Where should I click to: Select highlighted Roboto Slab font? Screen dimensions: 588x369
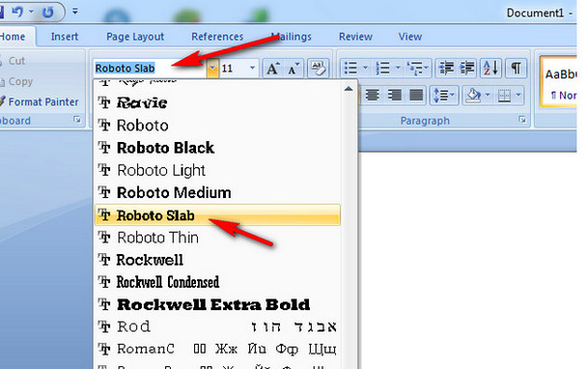pos(217,215)
